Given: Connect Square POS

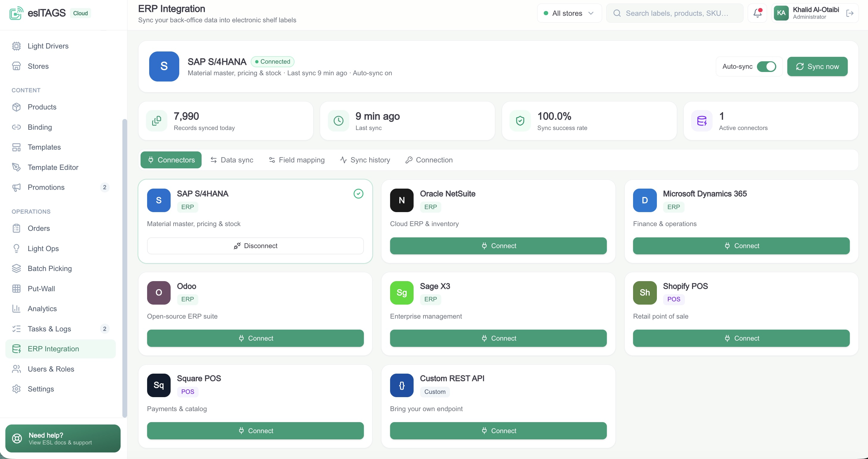Looking at the screenshot, I should 255,431.
